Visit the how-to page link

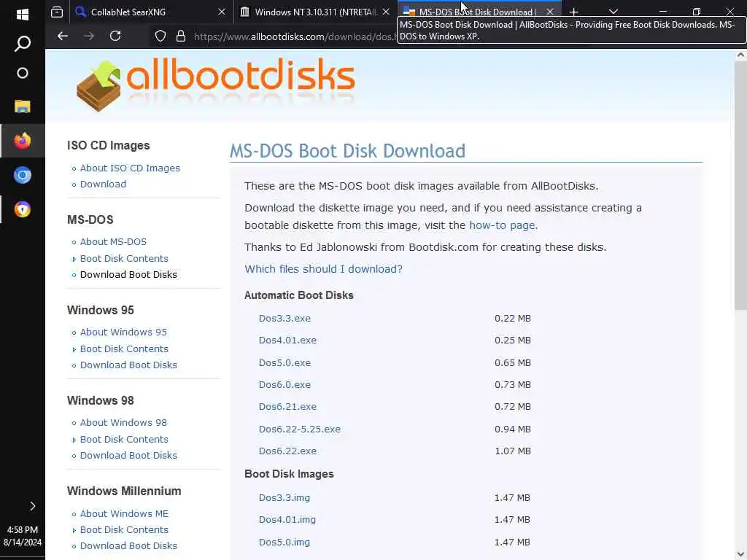point(502,225)
